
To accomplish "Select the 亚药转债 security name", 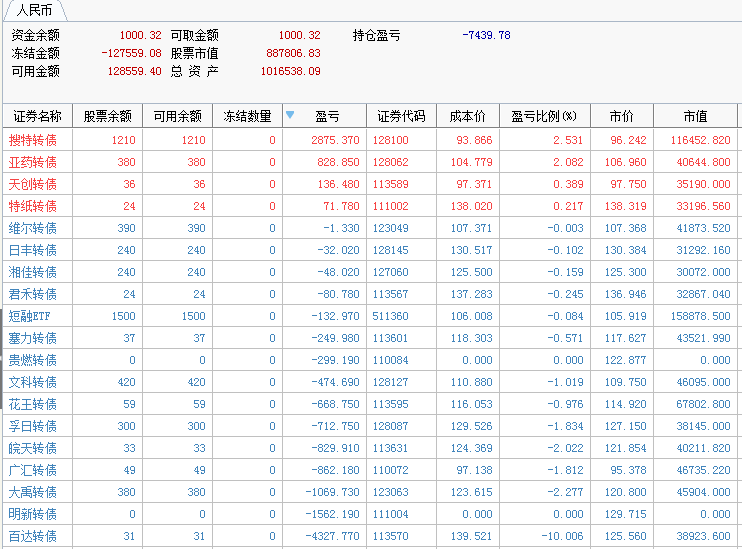I will pos(33,162).
